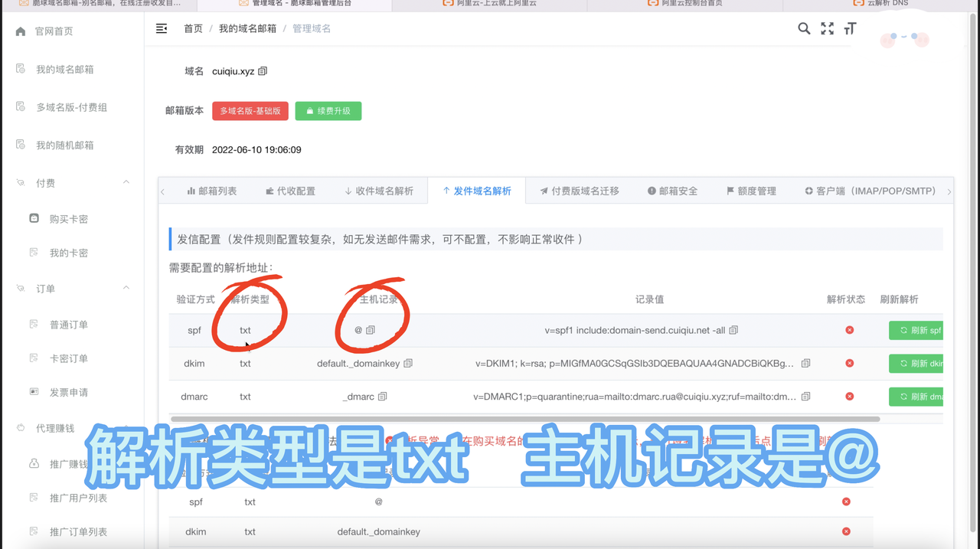Switch to the 邮箱列表 tab
Viewport: 980px width, 549px height.
tap(212, 191)
